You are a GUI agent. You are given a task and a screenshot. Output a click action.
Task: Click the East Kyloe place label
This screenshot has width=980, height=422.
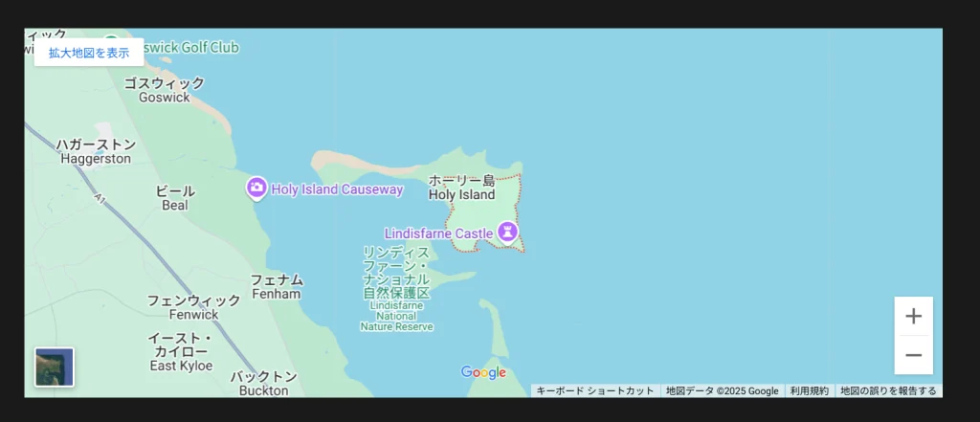(x=181, y=352)
